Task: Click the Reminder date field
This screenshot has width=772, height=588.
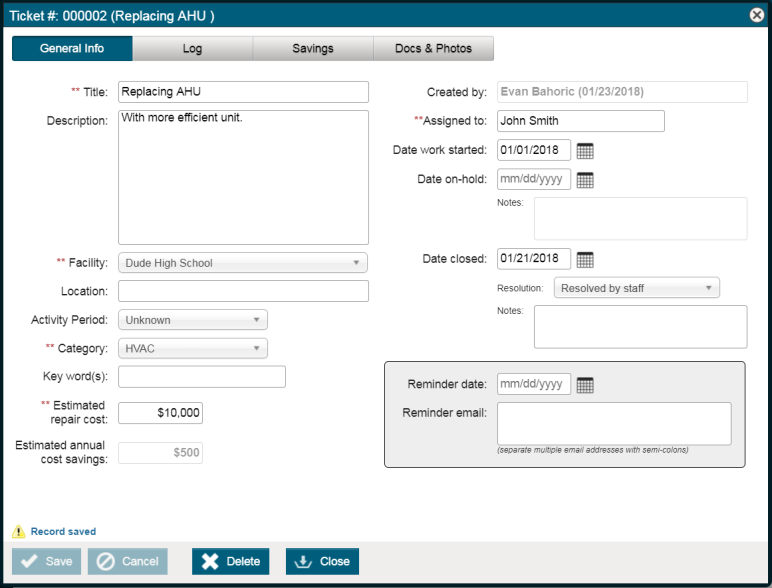Action: [x=534, y=384]
